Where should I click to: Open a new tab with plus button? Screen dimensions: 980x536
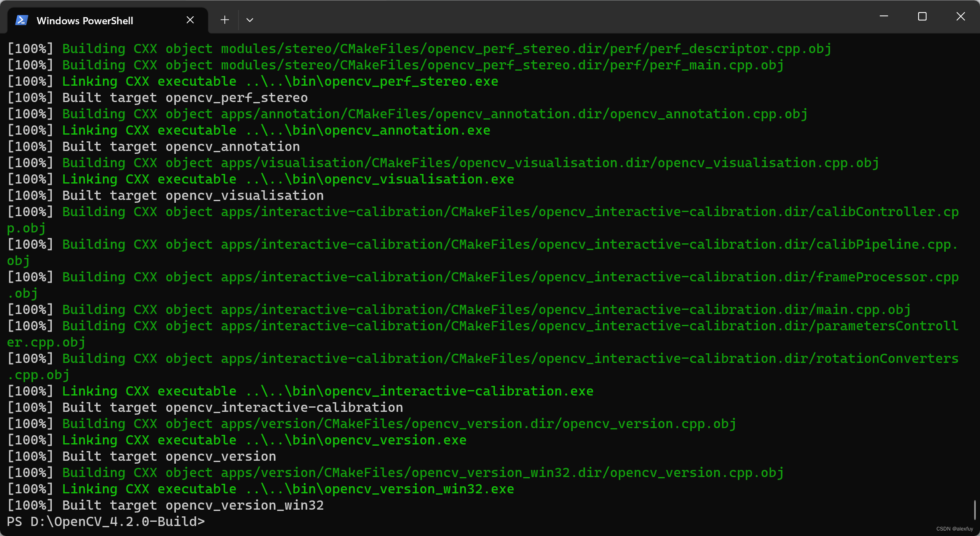pyautogui.click(x=225, y=20)
